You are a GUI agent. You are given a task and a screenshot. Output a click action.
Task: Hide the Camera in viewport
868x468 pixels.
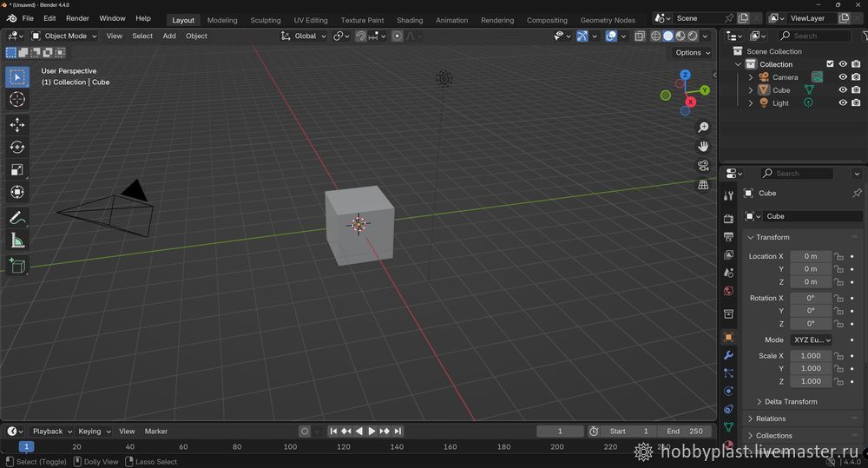pyautogui.click(x=843, y=77)
